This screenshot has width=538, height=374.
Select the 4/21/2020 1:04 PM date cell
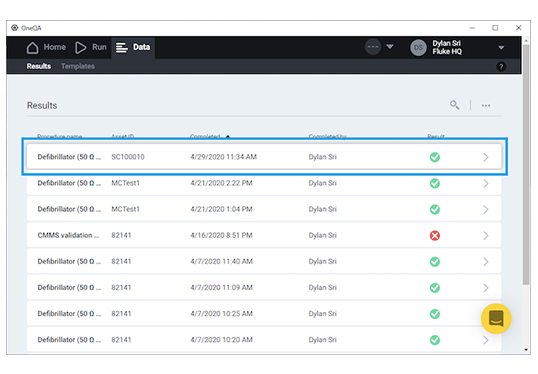coord(221,209)
